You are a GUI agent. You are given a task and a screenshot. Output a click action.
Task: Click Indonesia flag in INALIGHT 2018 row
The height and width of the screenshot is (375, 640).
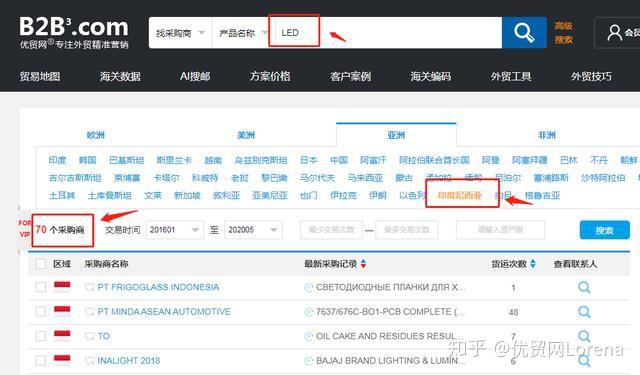point(62,360)
